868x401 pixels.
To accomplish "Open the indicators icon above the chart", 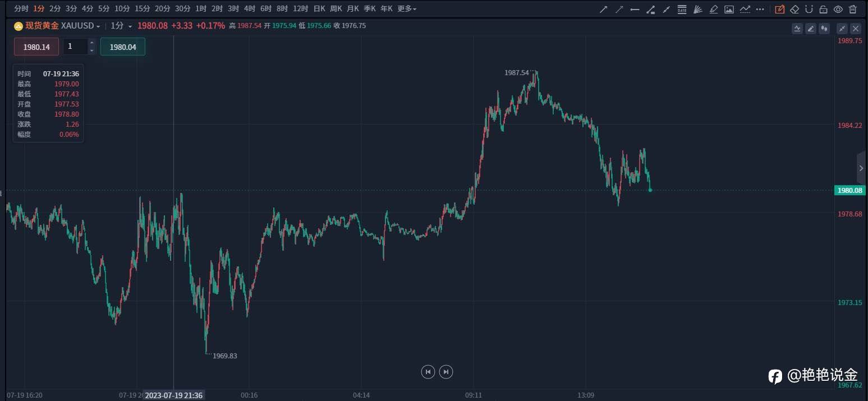I will click(x=797, y=29).
